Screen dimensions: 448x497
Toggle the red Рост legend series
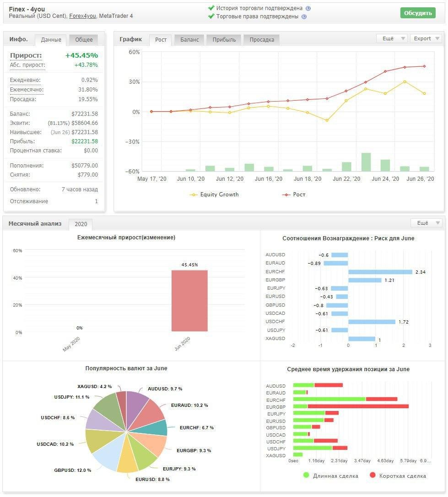[x=286, y=194]
